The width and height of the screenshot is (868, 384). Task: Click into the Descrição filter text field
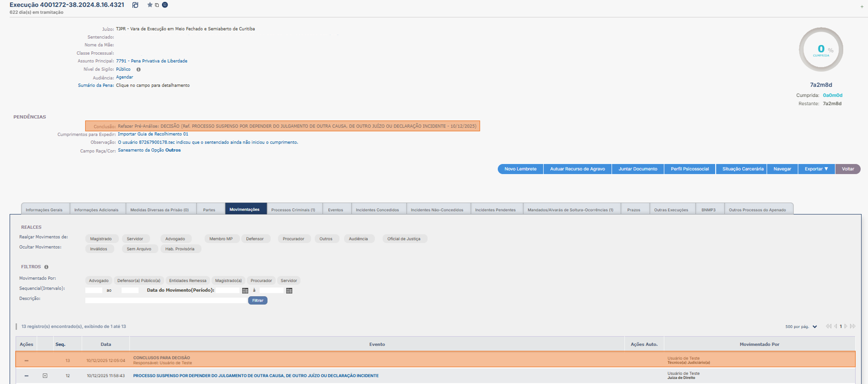click(x=166, y=300)
